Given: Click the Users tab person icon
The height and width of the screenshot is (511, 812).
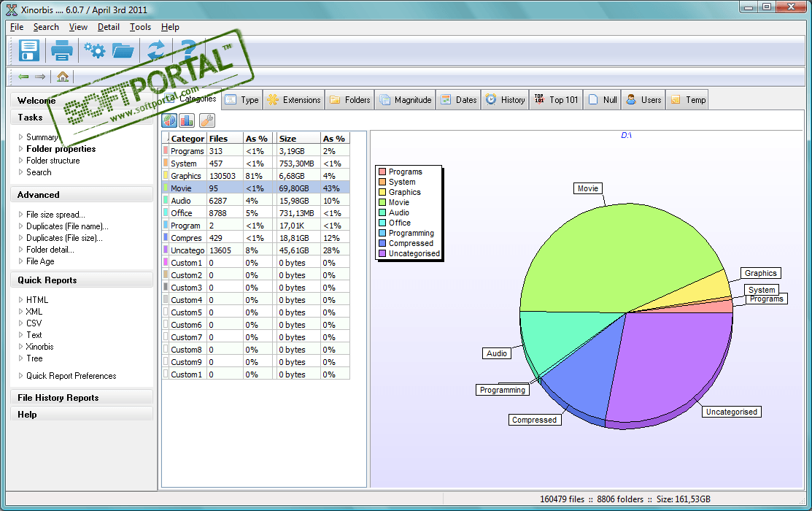Looking at the screenshot, I should point(631,99).
